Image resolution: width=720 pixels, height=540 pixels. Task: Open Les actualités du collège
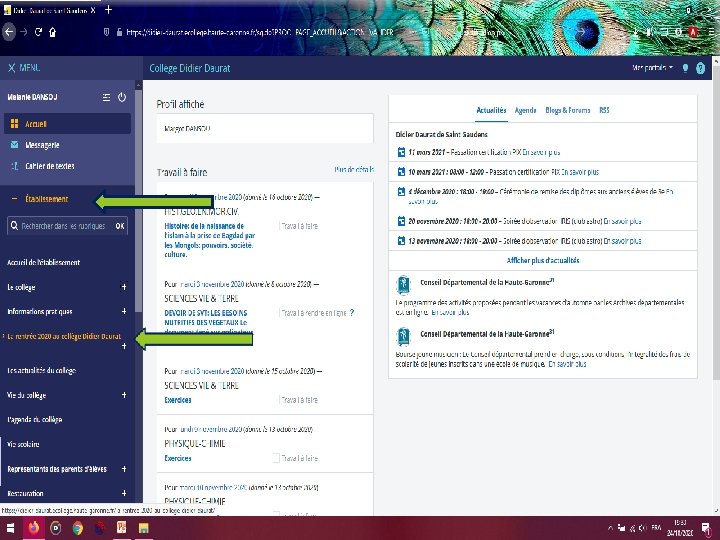click(x=41, y=370)
